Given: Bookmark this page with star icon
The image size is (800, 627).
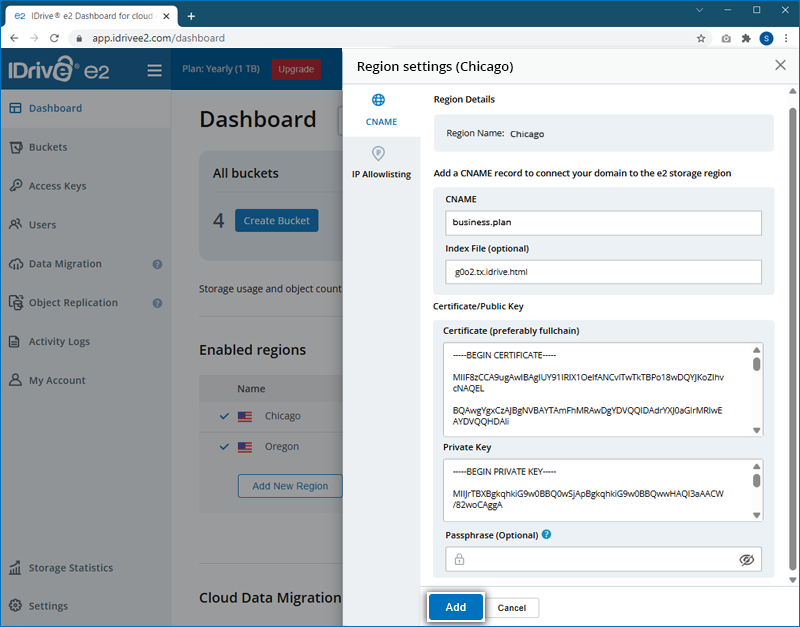Looking at the screenshot, I should point(701,38).
